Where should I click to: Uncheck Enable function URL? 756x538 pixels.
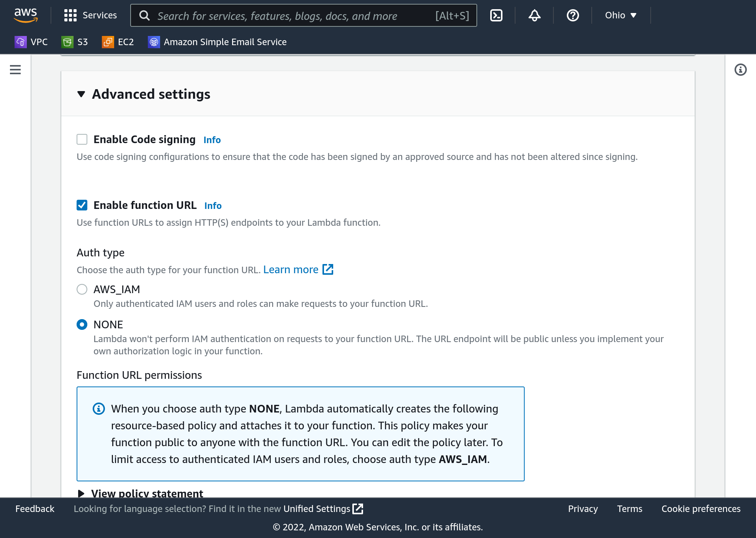click(x=82, y=205)
